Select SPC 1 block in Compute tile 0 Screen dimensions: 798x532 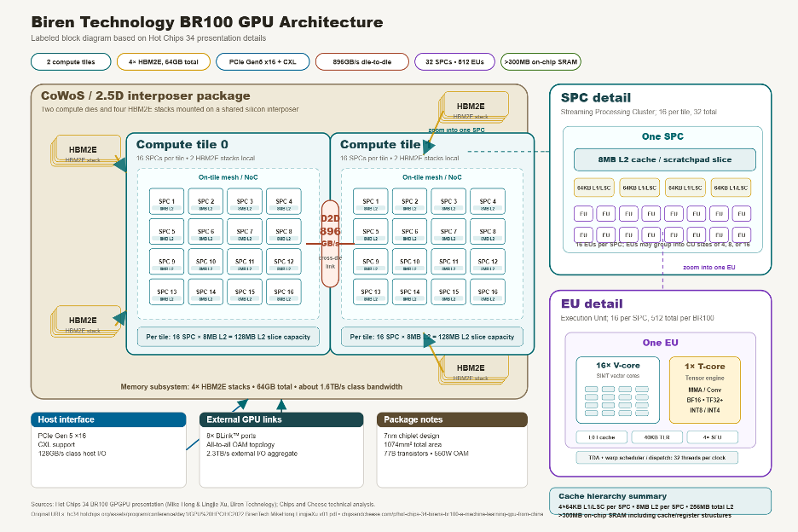coord(166,201)
